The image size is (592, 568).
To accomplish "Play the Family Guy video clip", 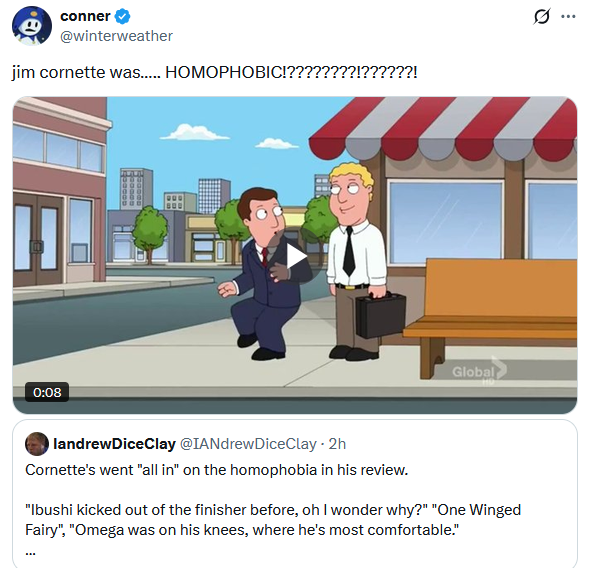I will (295, 257).
